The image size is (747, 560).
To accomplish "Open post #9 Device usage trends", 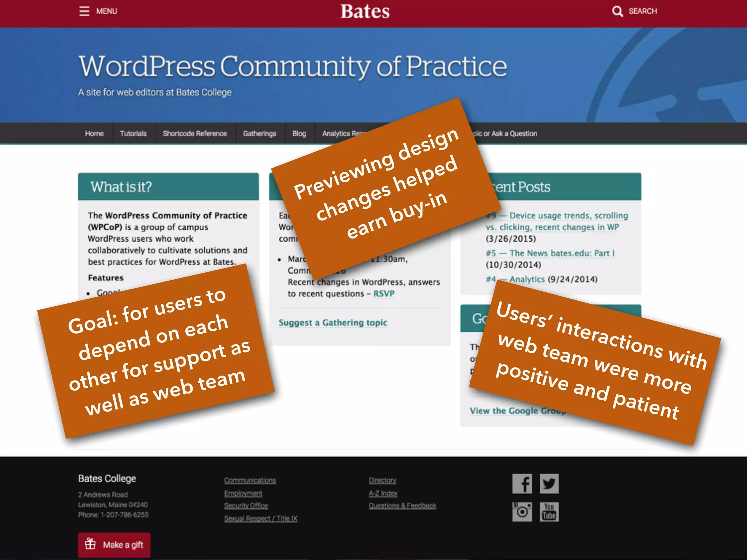I will [x=557, y=221].
